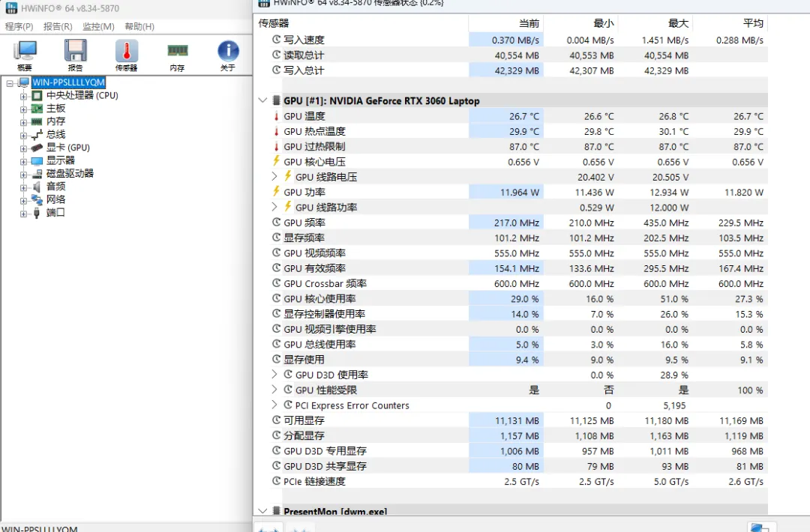Image resolution: width=810 pixels, height=532 pixels.
Task: Select the 音频 tree item
Action: click(x=55, y=187)
